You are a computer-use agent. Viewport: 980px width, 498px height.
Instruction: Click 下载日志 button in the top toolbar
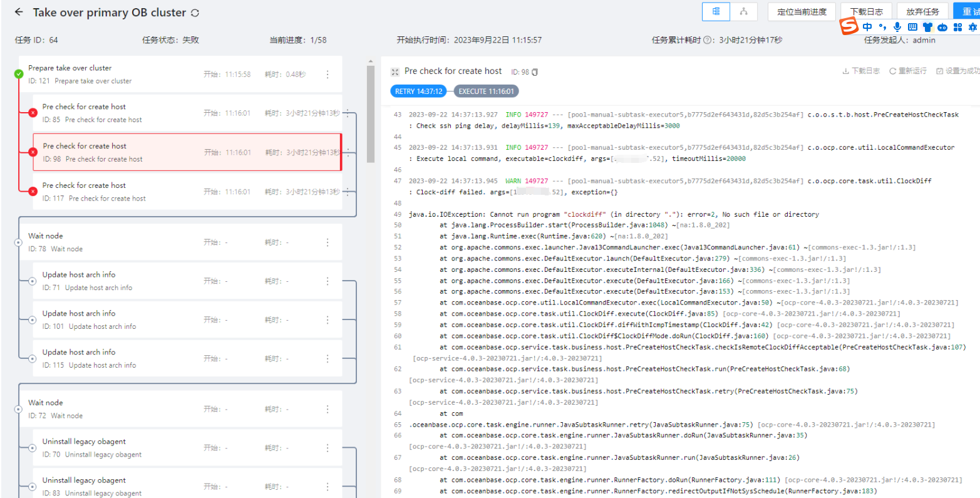tap(867, 11)
